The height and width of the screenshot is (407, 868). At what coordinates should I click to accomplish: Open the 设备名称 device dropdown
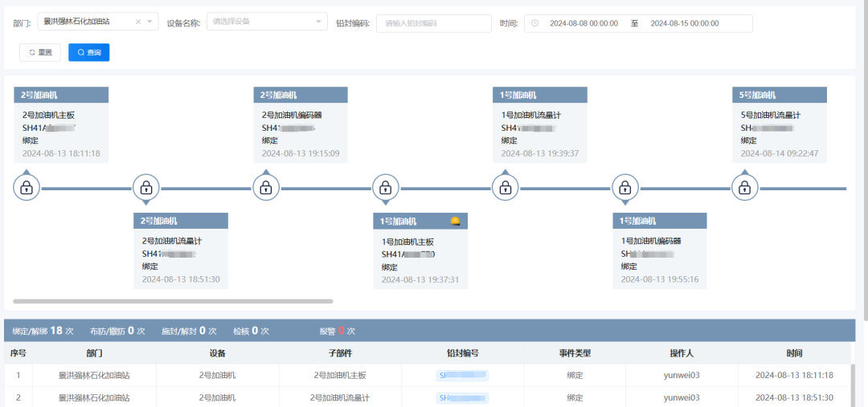click(267, 22)
